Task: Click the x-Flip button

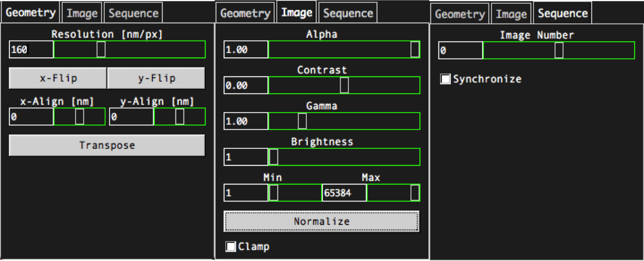Action: click(58, 78)
